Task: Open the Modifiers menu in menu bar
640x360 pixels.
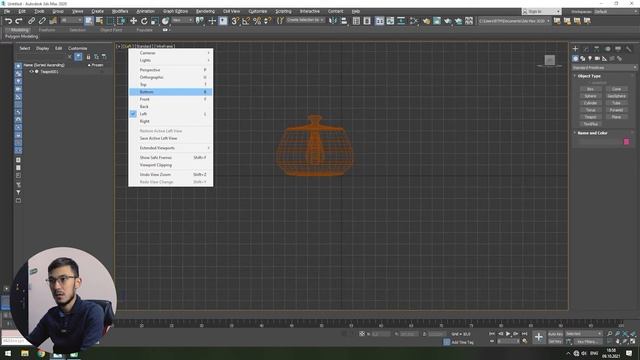Action: coord(120,11)
